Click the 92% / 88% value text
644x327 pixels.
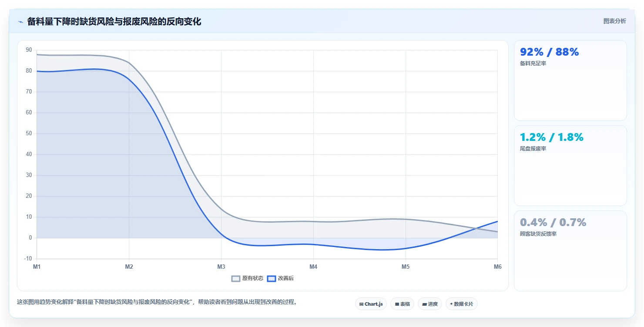(x=550, y=52)
